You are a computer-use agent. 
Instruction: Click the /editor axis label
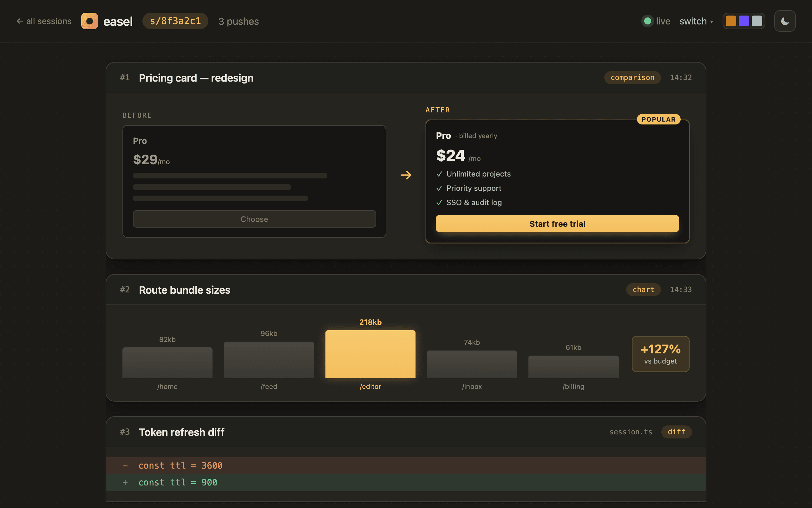coord(370,387)
